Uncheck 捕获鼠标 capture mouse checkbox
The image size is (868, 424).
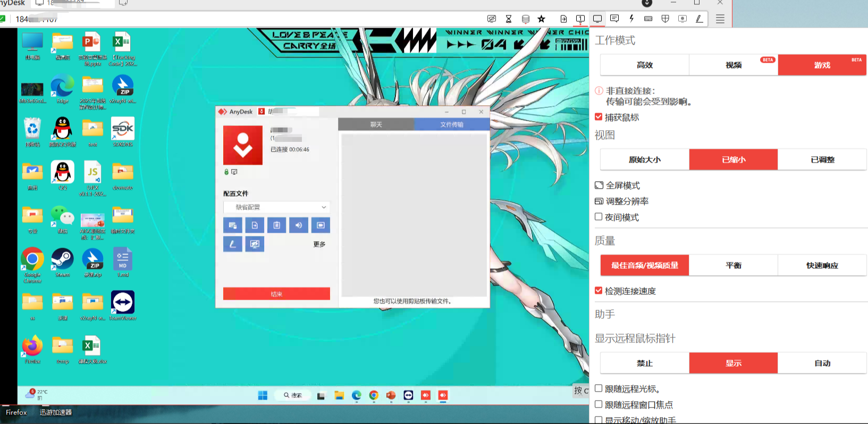(x=599, y=117)
